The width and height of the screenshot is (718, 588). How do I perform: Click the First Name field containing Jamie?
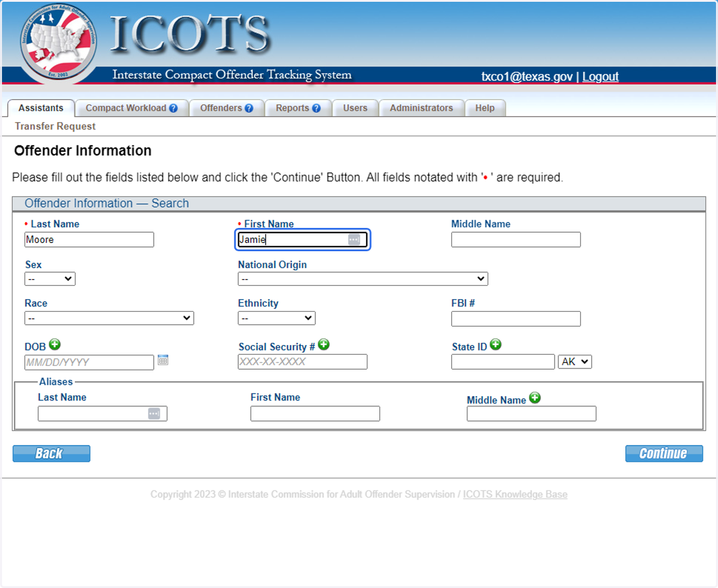(x=302, y=240)
